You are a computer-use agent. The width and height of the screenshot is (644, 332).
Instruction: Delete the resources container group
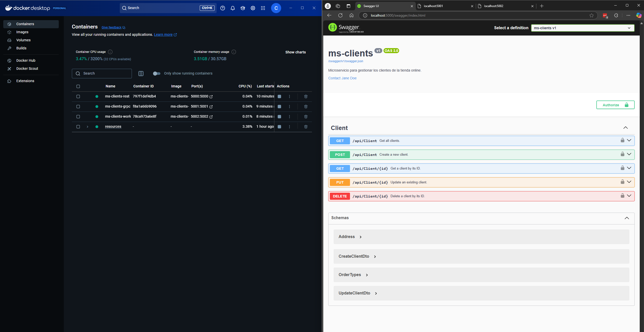click(x=306, y=127)
